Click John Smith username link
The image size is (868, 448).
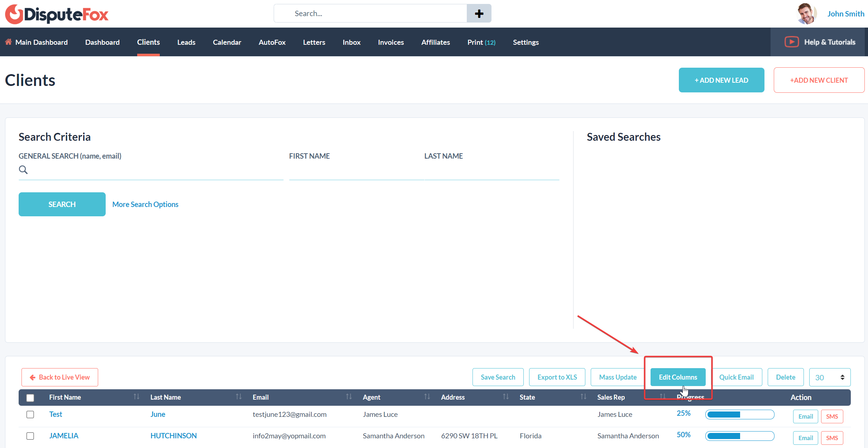845,14
